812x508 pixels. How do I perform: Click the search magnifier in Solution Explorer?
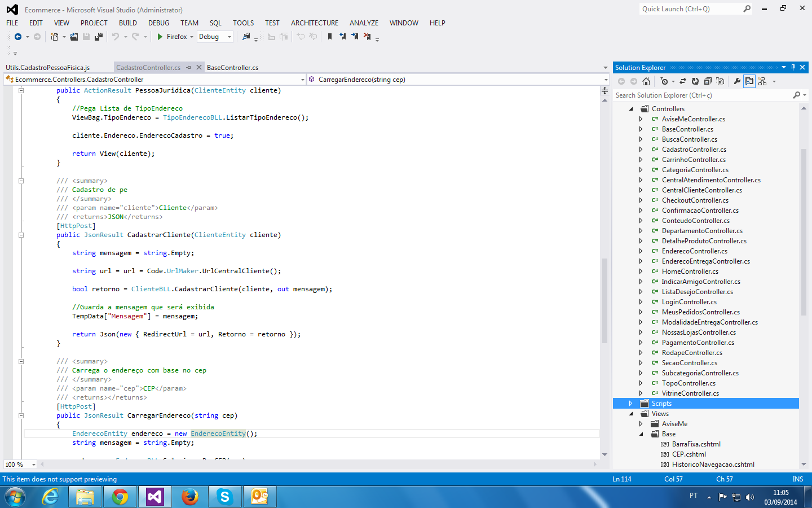click(797, 95)
